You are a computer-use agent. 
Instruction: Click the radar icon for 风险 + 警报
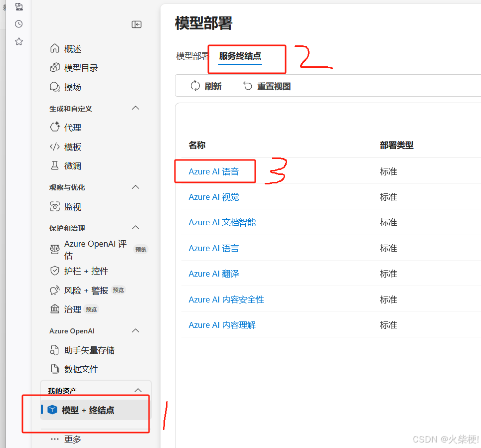(55, 290)
